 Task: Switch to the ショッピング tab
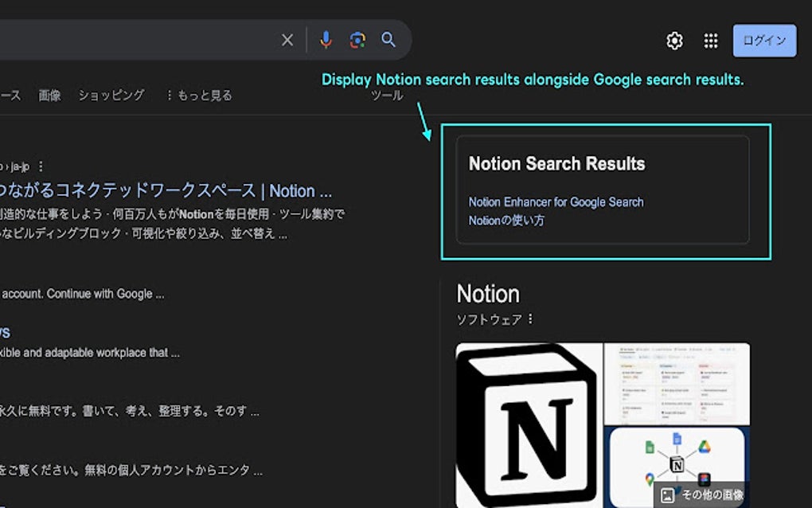[x=111, y=95]
